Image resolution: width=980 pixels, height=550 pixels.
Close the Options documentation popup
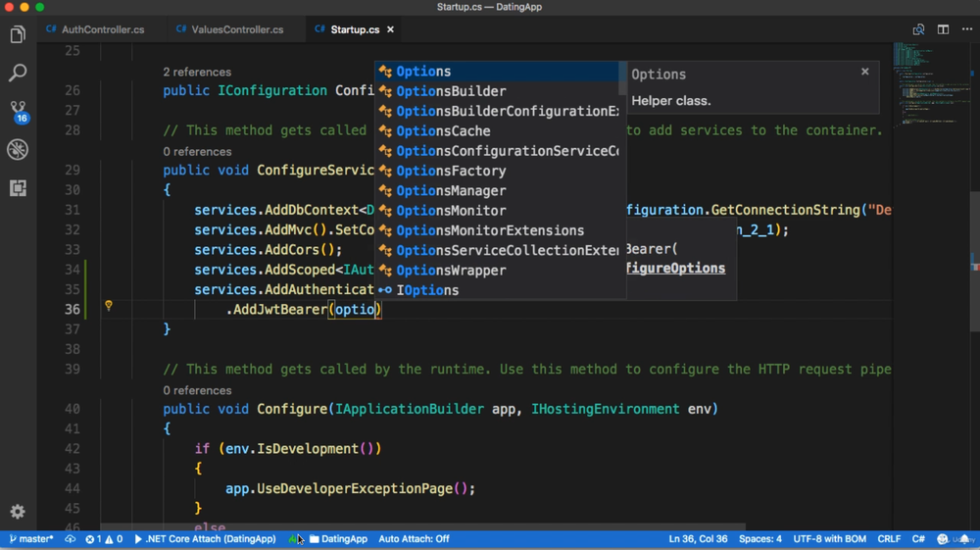pos(865,72)
